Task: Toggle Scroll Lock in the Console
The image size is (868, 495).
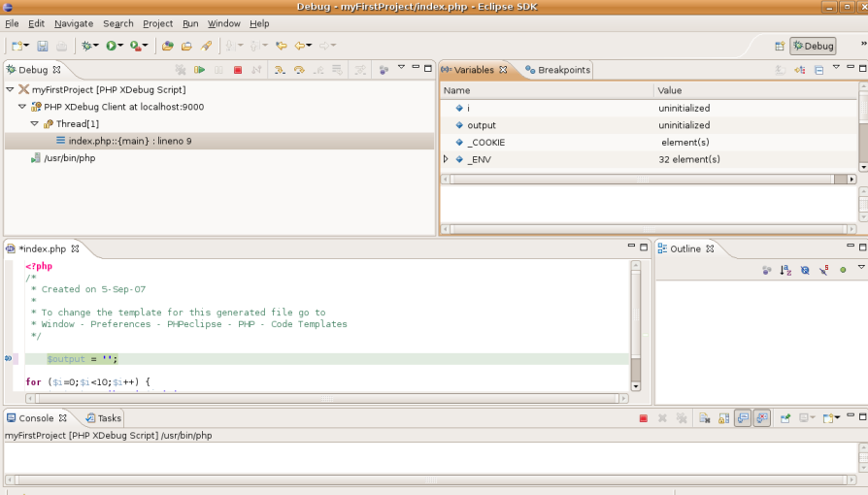Action: [723, 418]
